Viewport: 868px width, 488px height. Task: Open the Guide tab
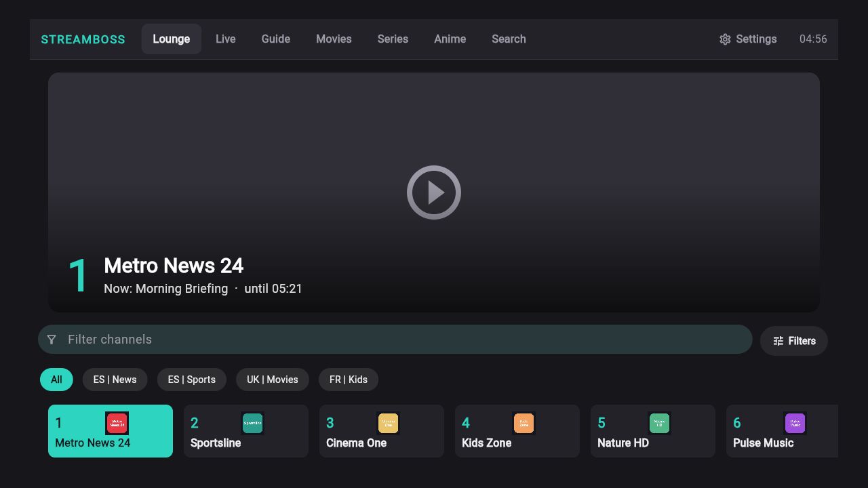coord(276,39)
